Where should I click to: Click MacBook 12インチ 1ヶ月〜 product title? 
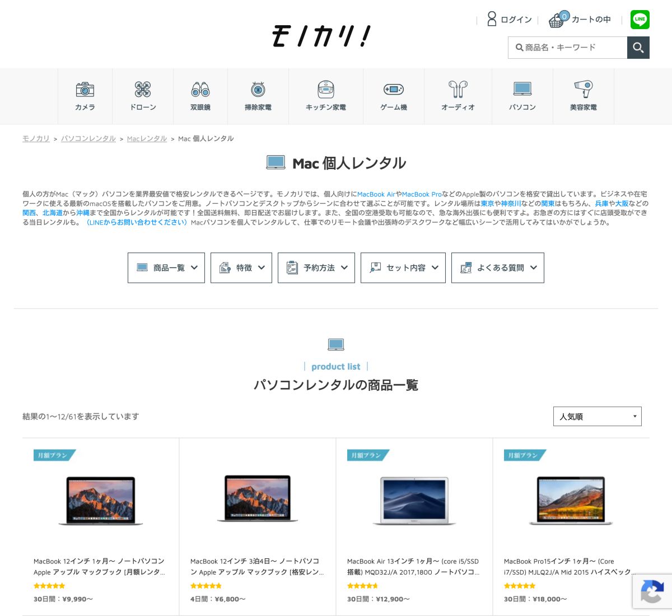click(100, 567)
